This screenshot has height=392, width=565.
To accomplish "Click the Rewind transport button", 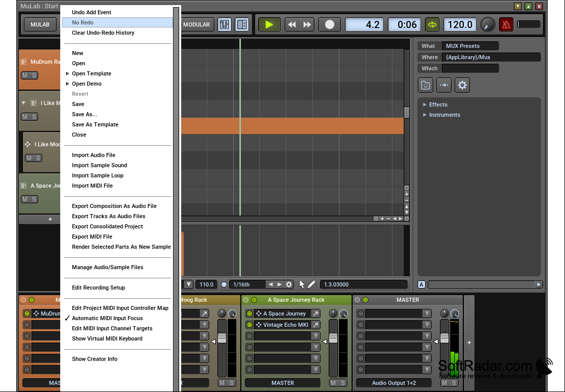I will click(x=292, y=24).
